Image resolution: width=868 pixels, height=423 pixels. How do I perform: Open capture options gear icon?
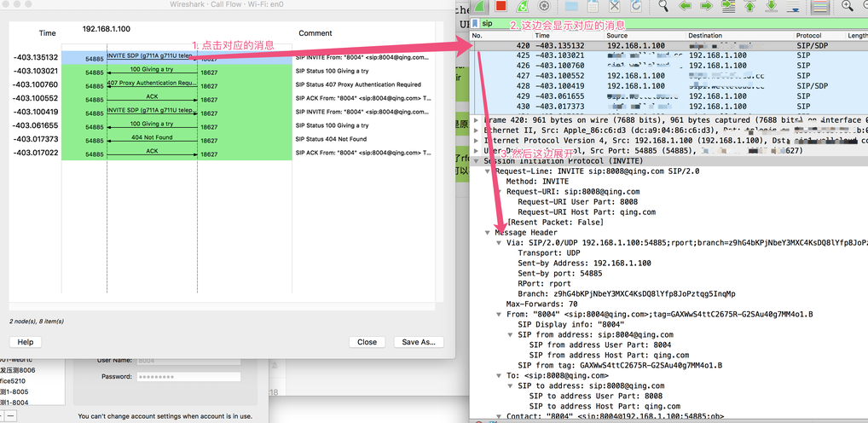point(544,6)
